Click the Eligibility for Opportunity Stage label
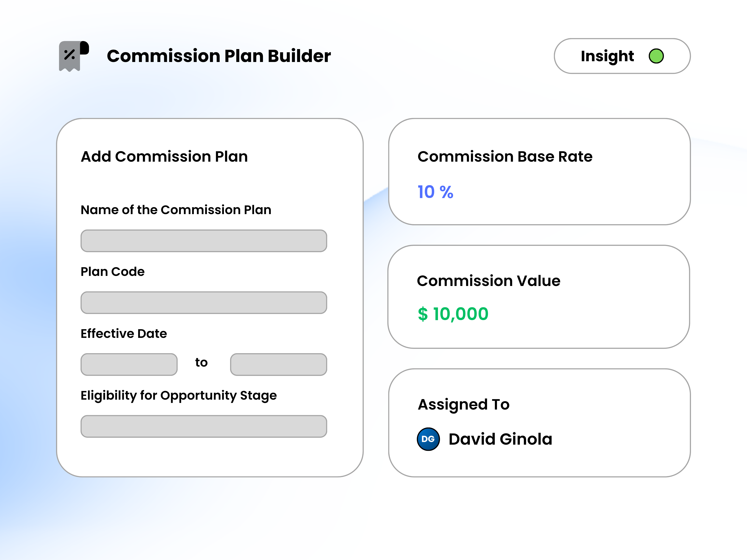The width and height of the screenshot is (747, 560). point(179,395)
